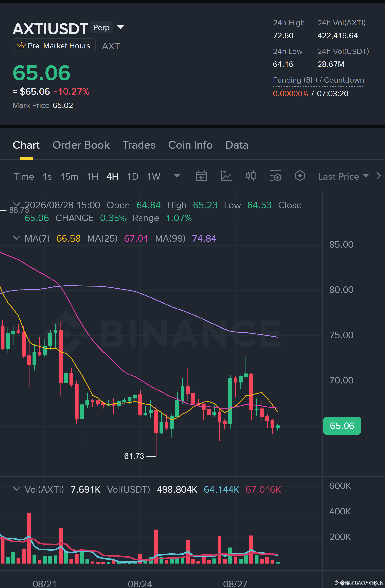385x588 pixels.
Task: Click the large 65.06 last price
Action: [x=41, y=73]
